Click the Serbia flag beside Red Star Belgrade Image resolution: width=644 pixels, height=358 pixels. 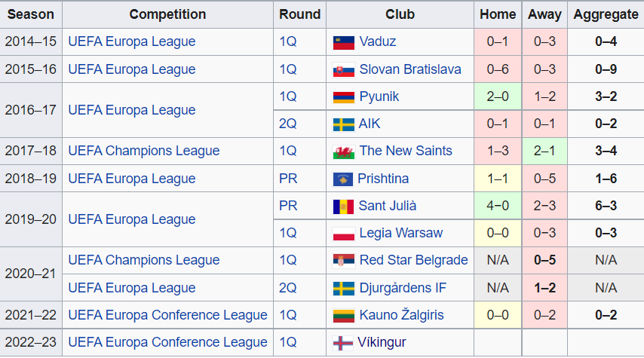[x=343, y=261]
